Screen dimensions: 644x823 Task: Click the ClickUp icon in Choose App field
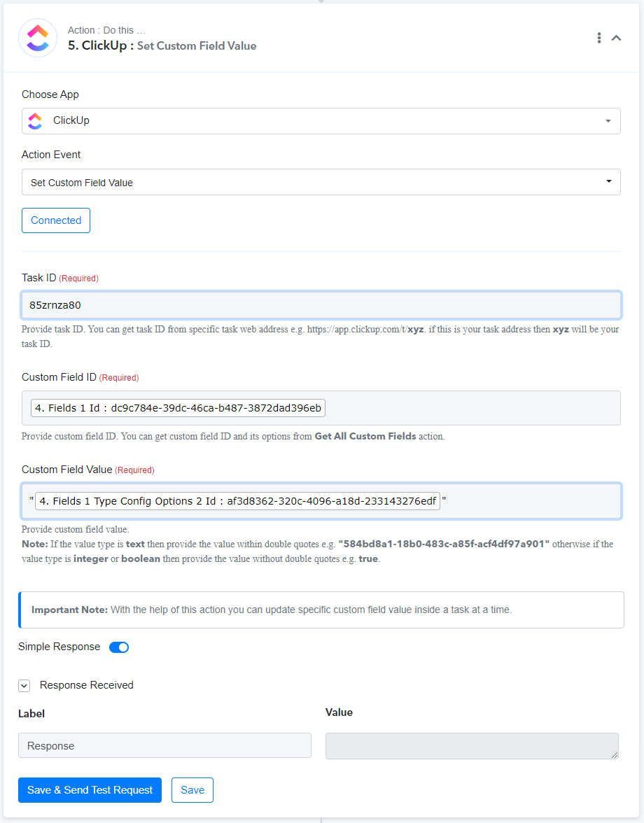(x=35, y=120)
